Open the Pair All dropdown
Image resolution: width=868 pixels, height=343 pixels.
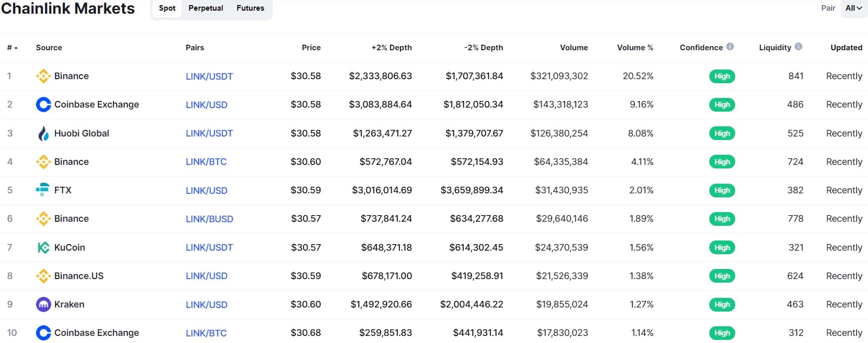click(854, 8)
